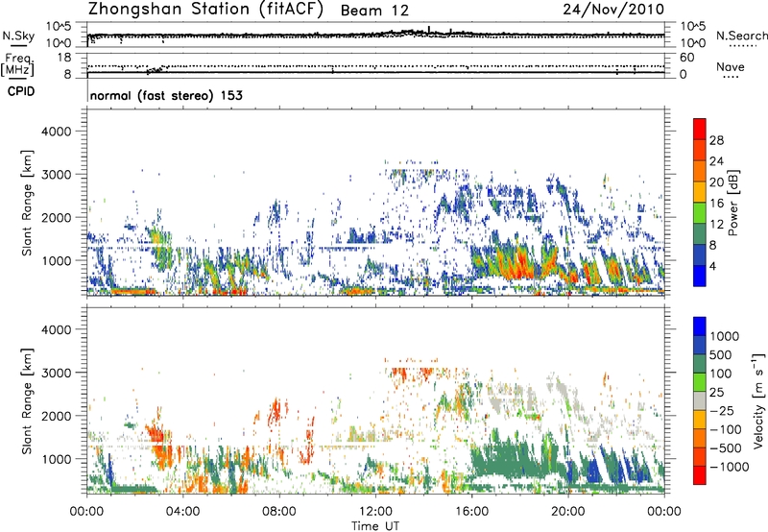This screenshot has height=532, width=768.
Task: Pick the orange 20–24 dB power colorbar segment
Action: click(700, 172)
